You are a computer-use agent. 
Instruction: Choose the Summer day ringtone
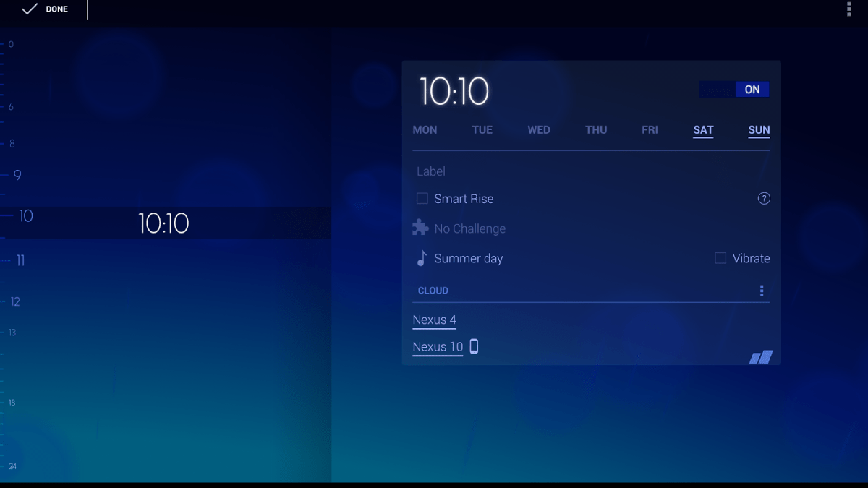coord(468,258)
